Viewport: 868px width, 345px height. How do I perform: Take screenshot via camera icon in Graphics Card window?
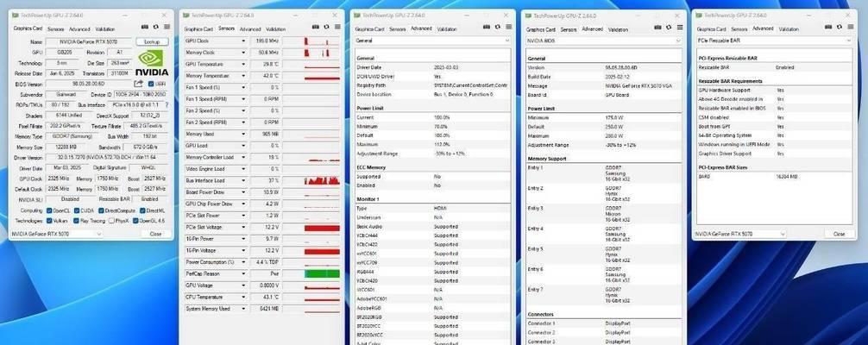pyautogui.click(x=144, y=27)
